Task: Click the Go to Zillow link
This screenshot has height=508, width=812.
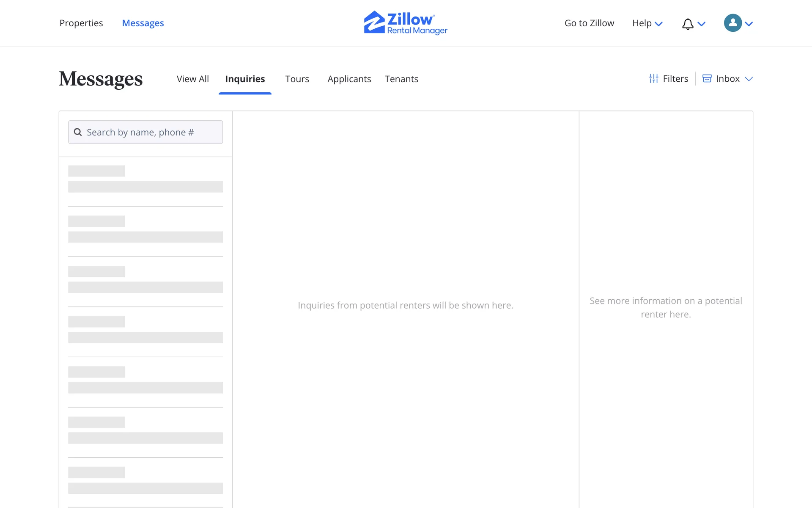Action: tap(589, 23)
